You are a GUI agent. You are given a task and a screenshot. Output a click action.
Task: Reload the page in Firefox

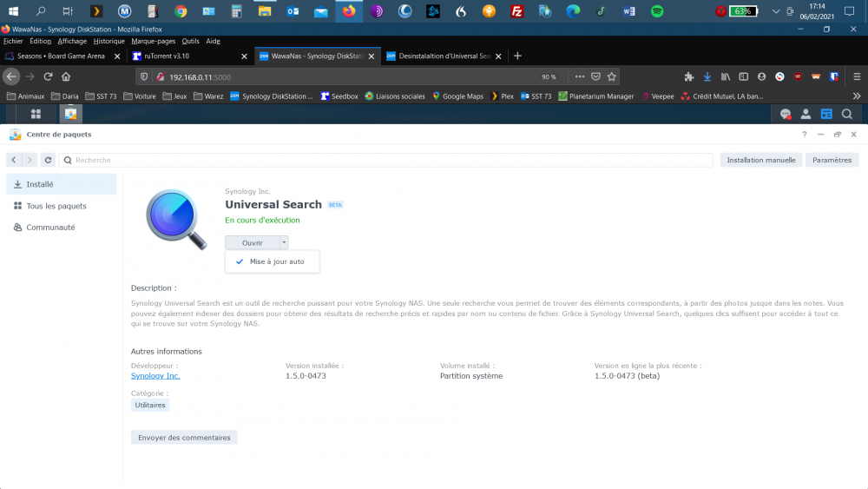click(x=48, y=77)
